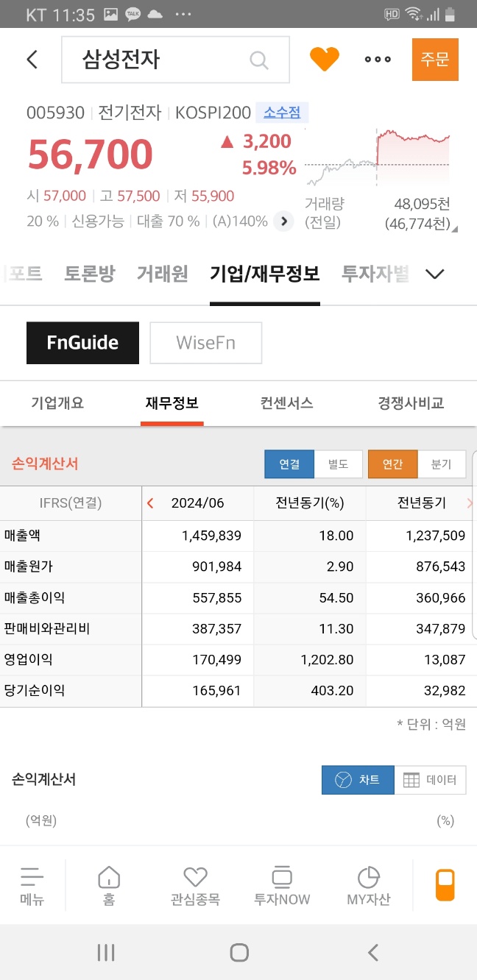Tap the search magnifier icon
477x980 pixels.
coord(258,60)
